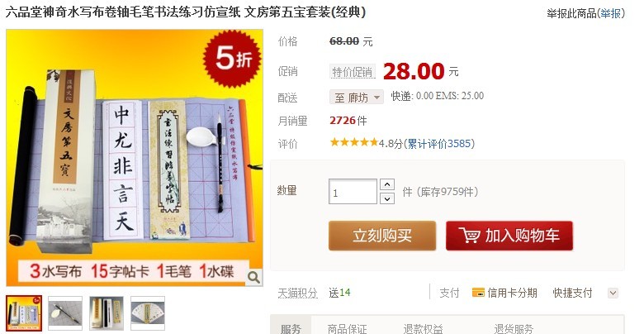This screenshot has width=644, height=334.
Task: Click the shopping cart icon in 加入购物车 button
Action: point(470,236)
